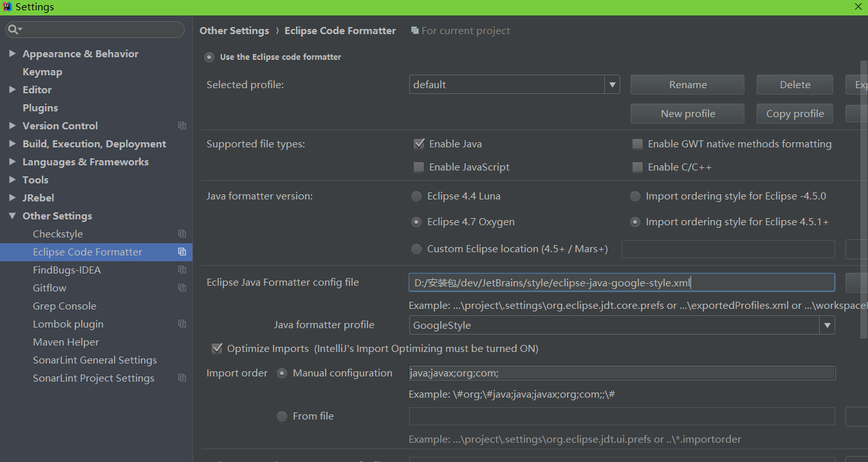This screenshot has width=868, height=462.
Task: Select the From file import order option
Action: pos(282,416)
